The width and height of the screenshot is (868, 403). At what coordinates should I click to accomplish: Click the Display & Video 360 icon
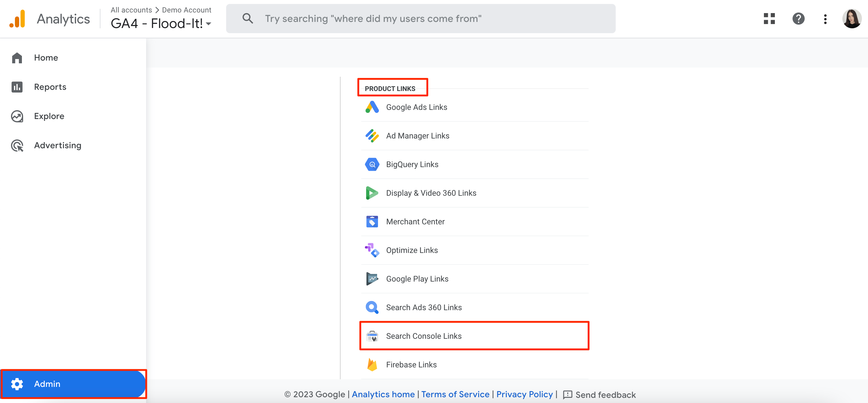pyautogui.click(x=372, y=193)
